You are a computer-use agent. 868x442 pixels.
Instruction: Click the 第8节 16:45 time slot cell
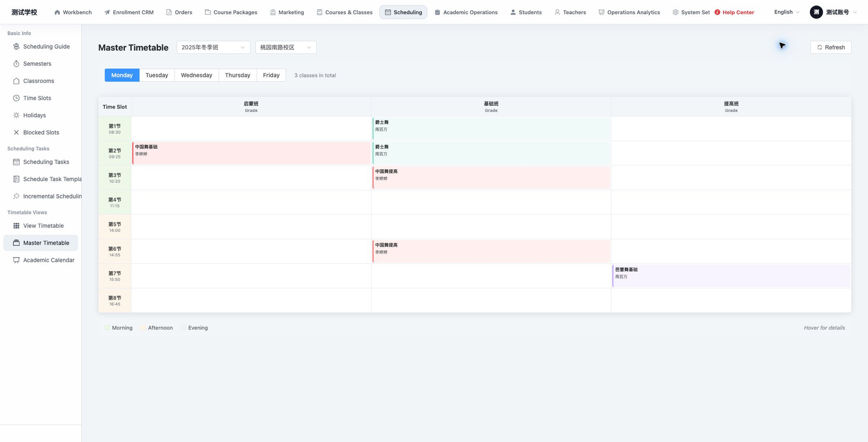(x=114, y=300)
